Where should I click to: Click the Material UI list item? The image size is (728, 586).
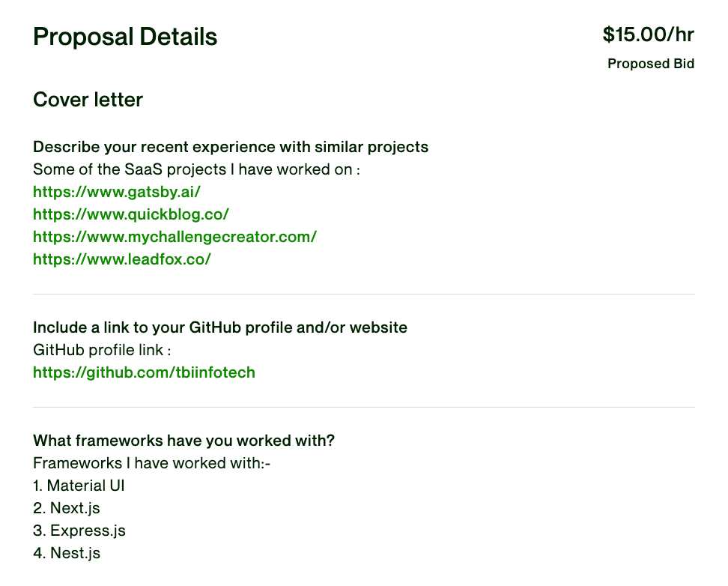point(79,486)
